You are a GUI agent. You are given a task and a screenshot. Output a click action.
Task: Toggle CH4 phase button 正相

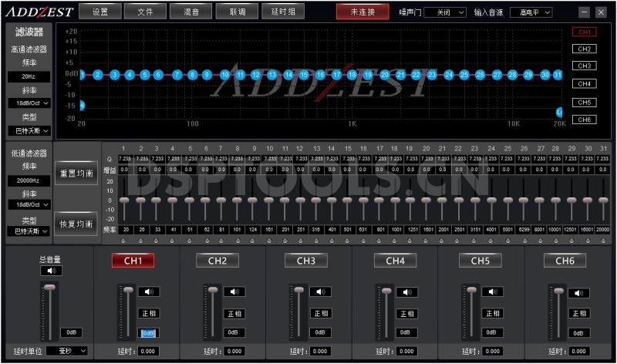click(406, 313)
